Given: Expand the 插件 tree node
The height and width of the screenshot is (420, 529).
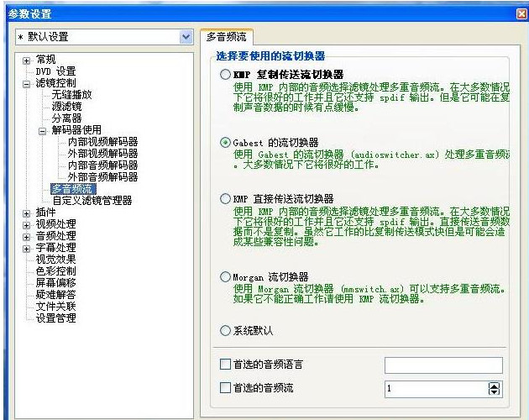Looking at the screenshot, I should [x=26, y=213].
